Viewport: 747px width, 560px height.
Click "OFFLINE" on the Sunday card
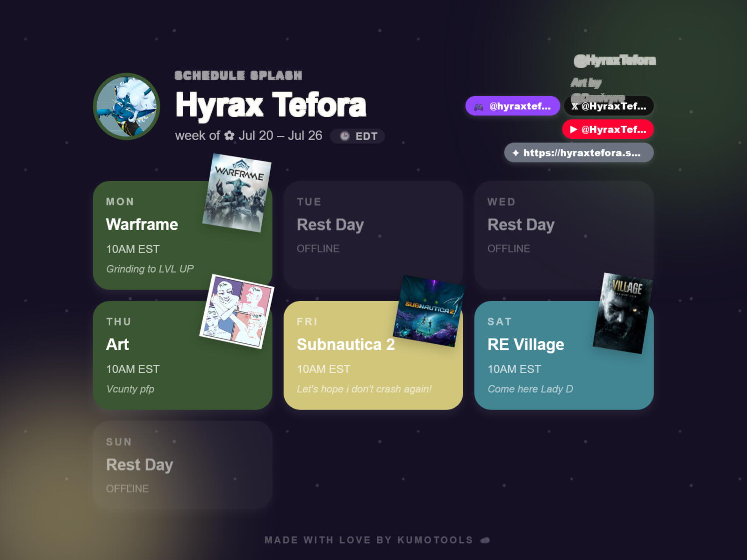[x=127, y=489]
